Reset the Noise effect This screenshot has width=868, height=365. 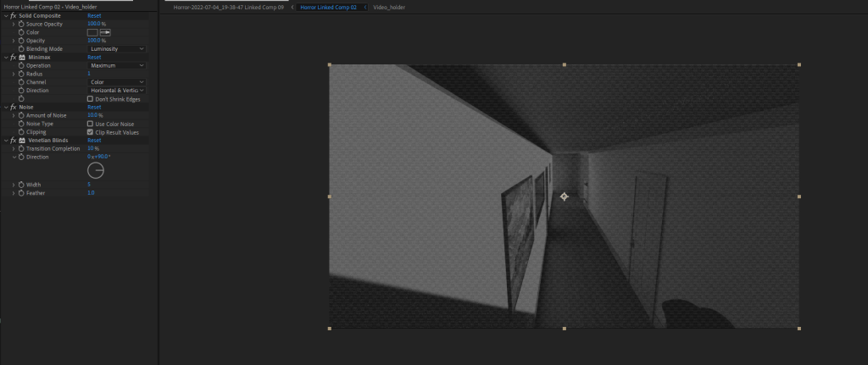pyautogui.click(x=94, y=108)
